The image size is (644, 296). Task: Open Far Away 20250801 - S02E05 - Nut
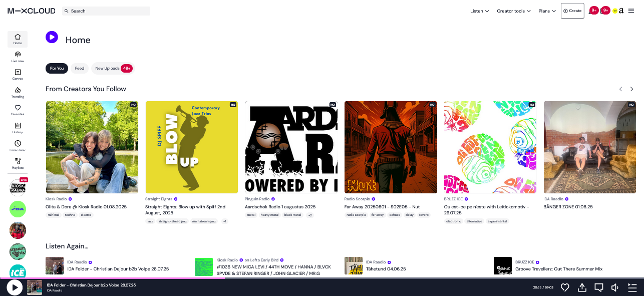[382, 206]
